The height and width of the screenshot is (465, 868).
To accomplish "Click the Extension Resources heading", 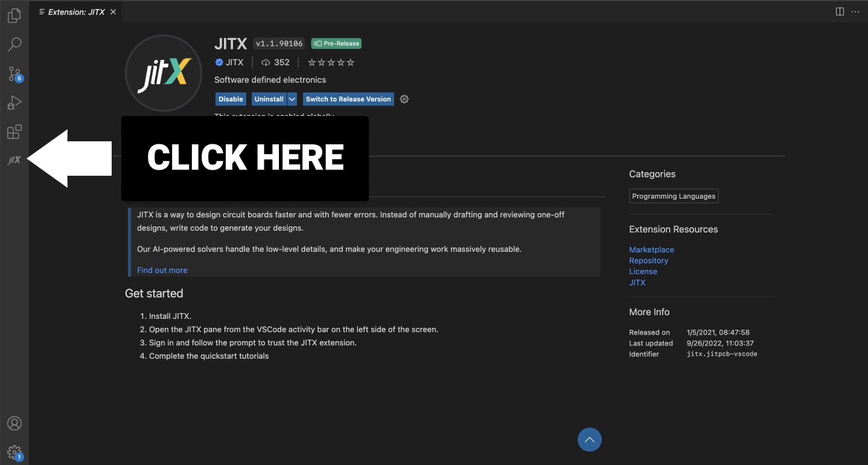I will point(674,229).
